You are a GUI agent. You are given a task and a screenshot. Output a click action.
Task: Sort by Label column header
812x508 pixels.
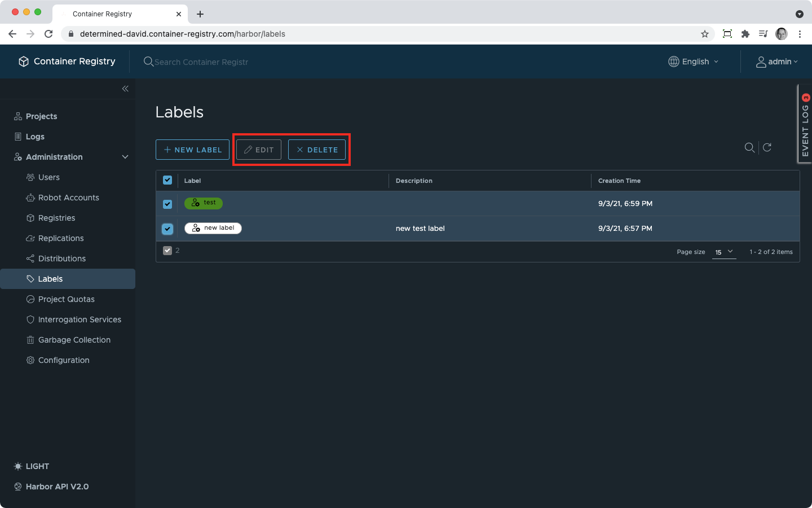click(x=192, y=181)
